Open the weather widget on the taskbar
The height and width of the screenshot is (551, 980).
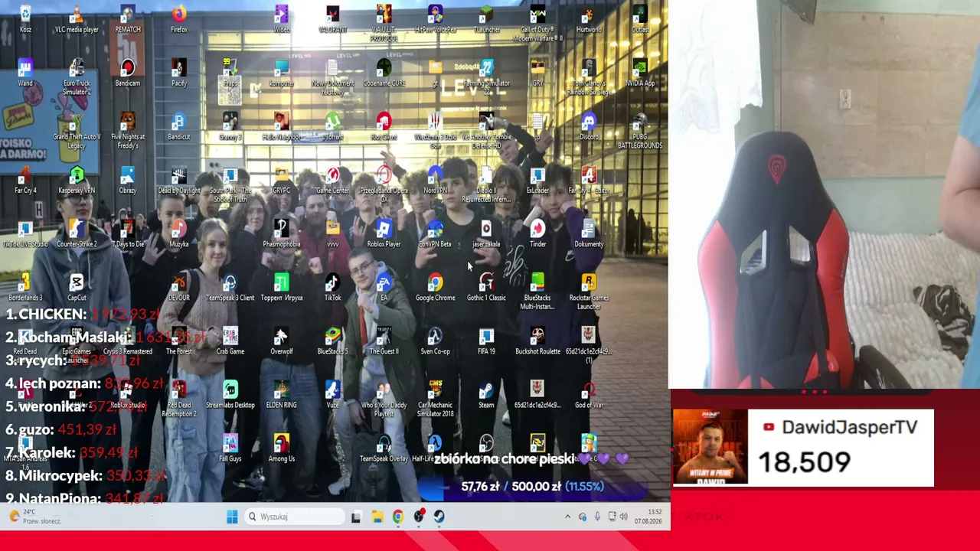pos(34,517)
